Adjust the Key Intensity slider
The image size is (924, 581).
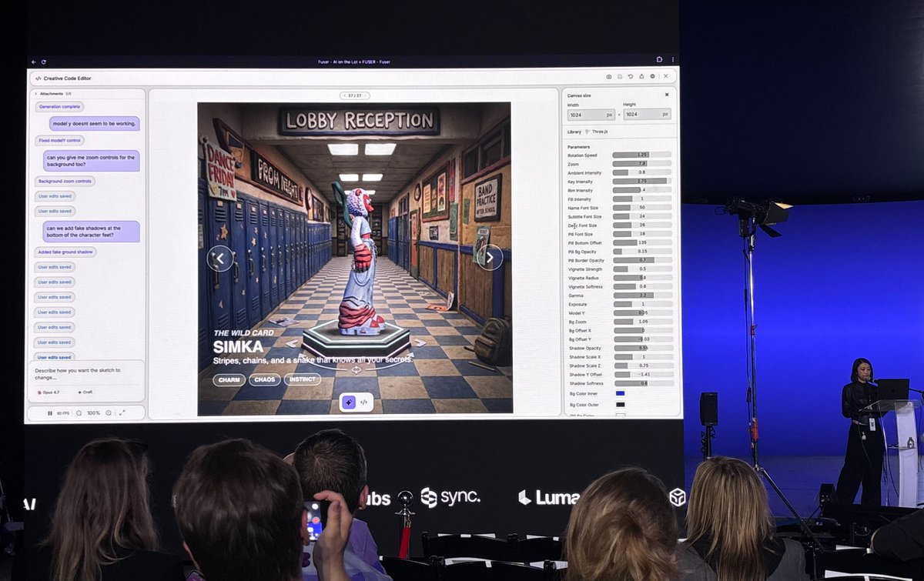coord(641,182)
